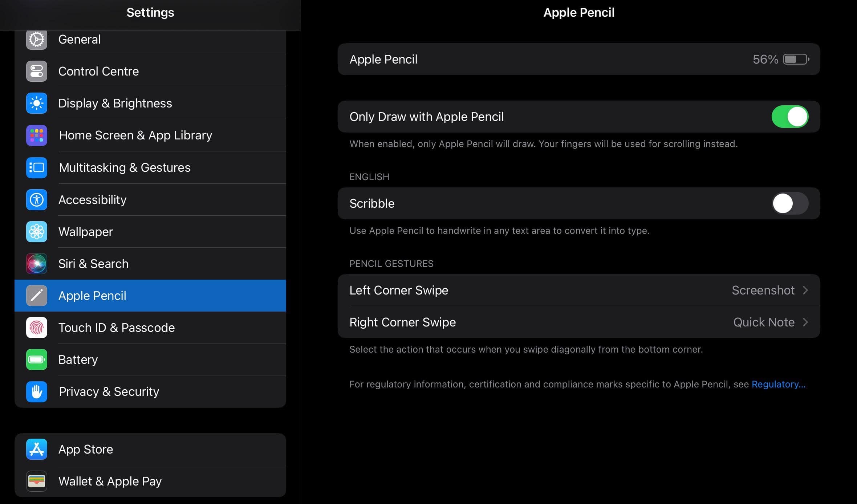Click the General gear icon
Viewport: 857px width, 504px height.
point(37,39)
